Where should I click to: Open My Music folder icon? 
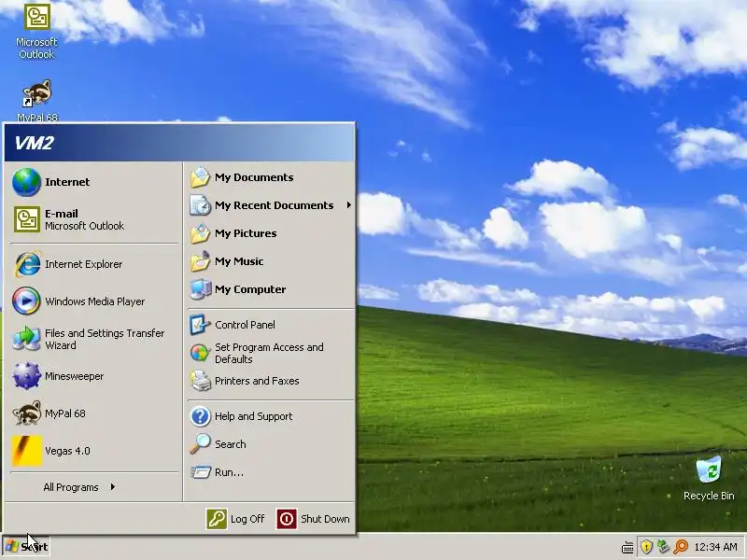coord(200,261)
